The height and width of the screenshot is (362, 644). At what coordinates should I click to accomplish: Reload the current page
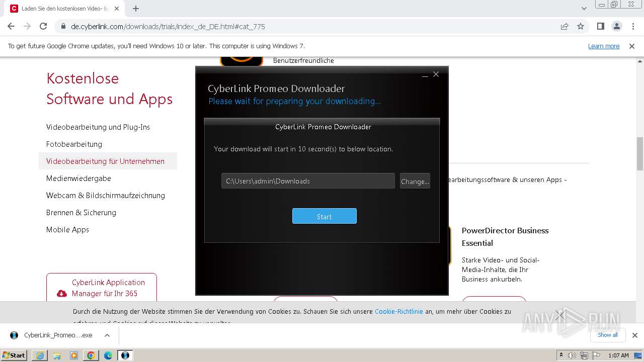click(43, 26)
